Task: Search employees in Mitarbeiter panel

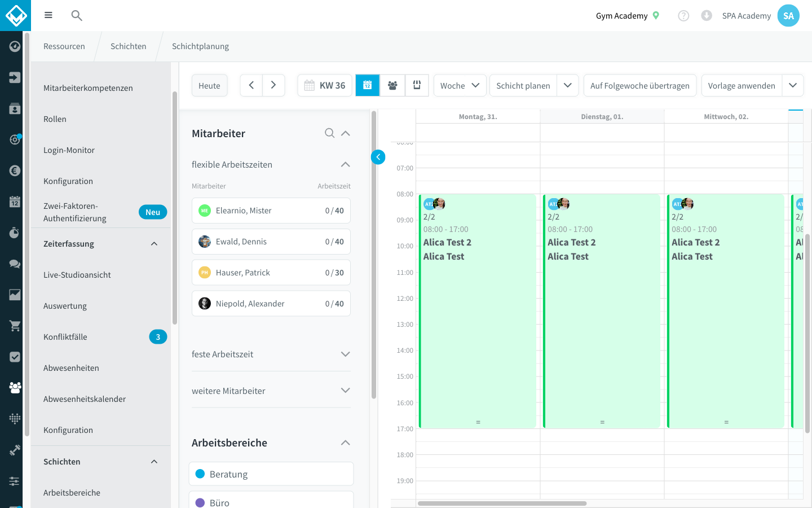Action: coord(330,133)
